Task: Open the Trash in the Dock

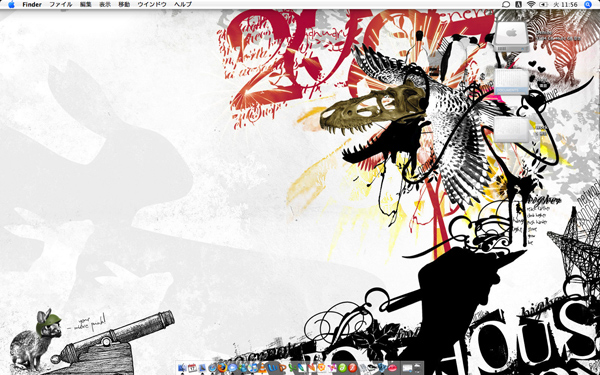Action: pos(418,368)
